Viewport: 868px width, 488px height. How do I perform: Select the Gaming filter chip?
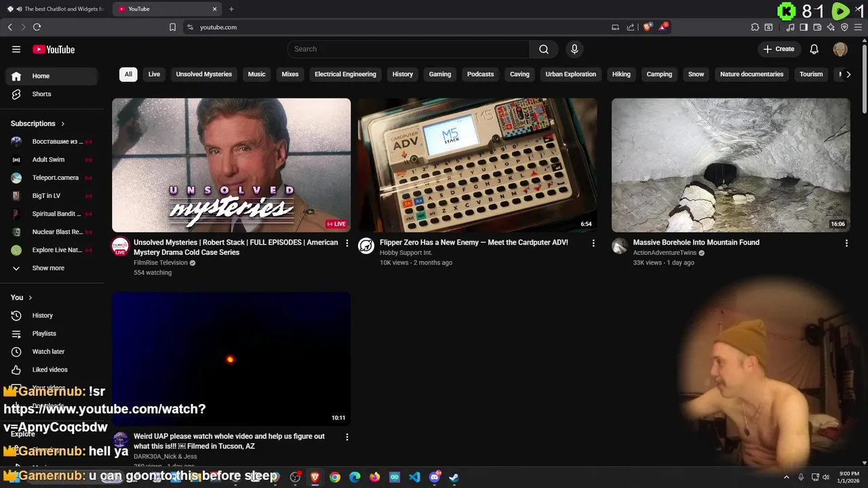[440, 74]
